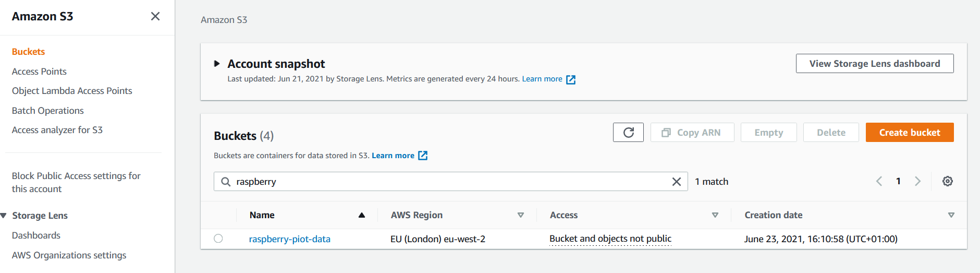Click the Amazon S3 breadcrumb
The image size is (980, 273).
point(224,20)
